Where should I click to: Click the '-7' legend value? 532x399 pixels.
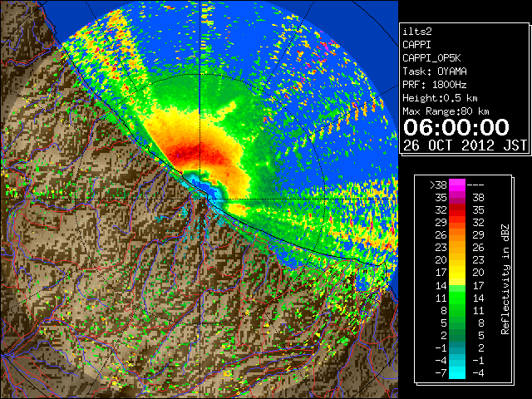click(441, 373)
